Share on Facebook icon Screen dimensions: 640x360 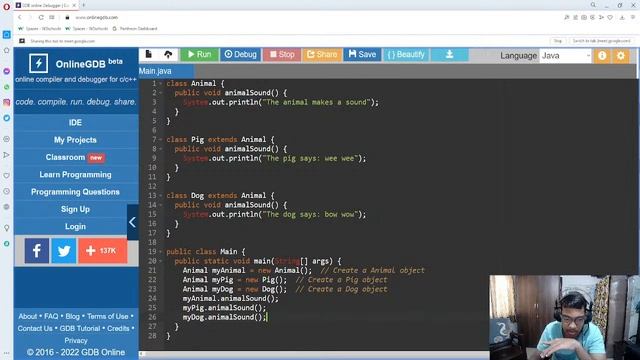(37, 251)
